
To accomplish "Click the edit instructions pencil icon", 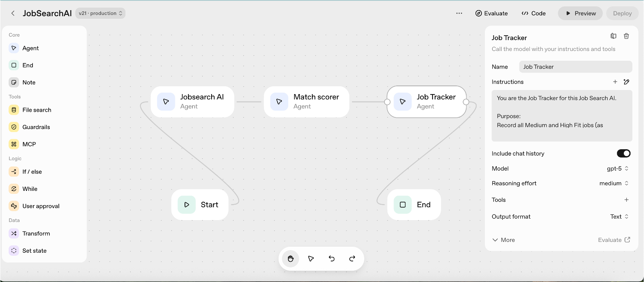I will coord(626,82).
